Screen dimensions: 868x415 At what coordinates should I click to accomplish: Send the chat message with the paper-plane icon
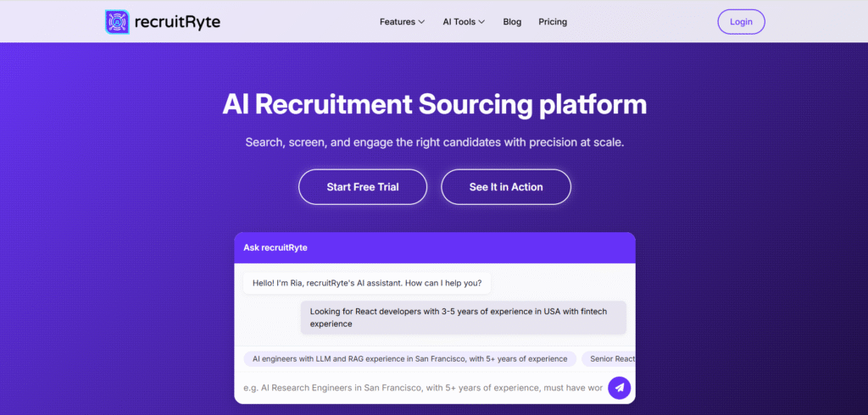[620, 388]
